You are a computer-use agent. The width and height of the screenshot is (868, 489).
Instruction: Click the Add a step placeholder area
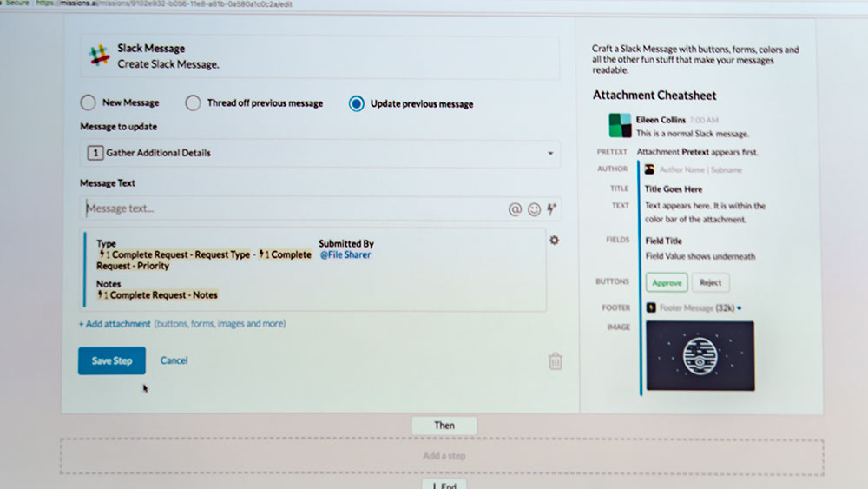(443, 456)
